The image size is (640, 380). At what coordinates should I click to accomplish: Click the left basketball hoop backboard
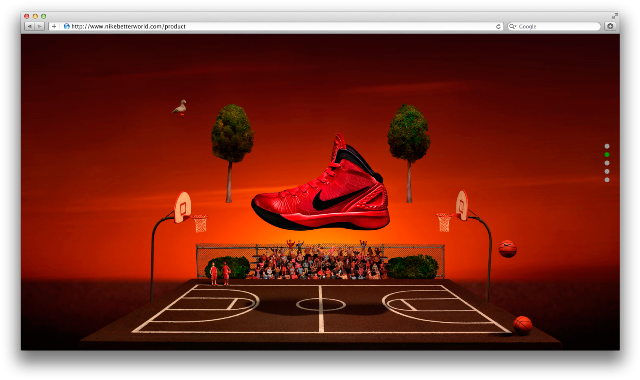pos(182,207)
